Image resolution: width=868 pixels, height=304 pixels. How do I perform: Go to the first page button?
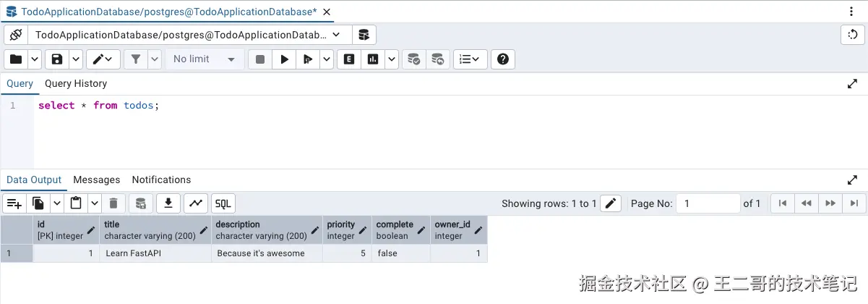(783, 203)
